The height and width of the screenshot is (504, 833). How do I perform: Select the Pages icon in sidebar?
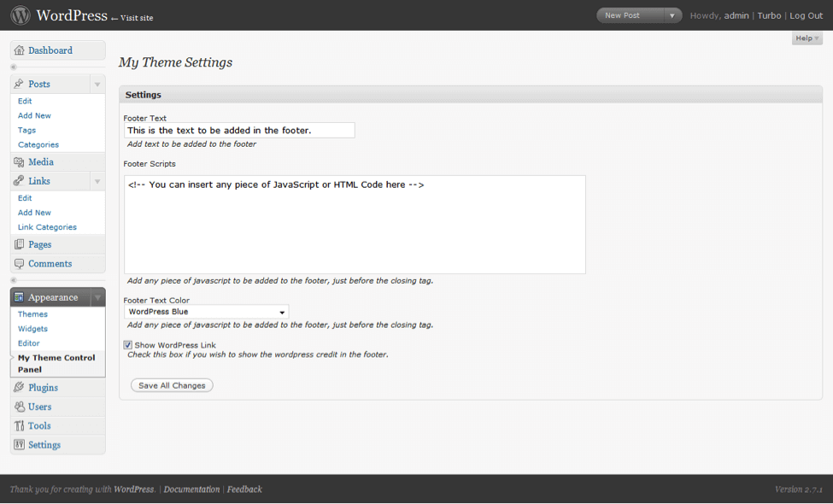click(x=19, y=244)
